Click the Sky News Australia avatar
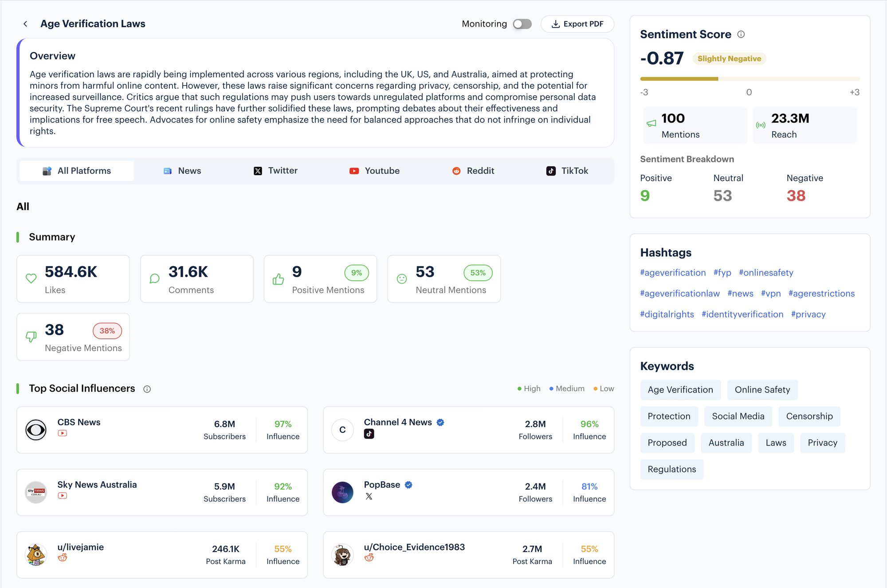The height and width of the screenshot is (588, 887). (36, 492)
